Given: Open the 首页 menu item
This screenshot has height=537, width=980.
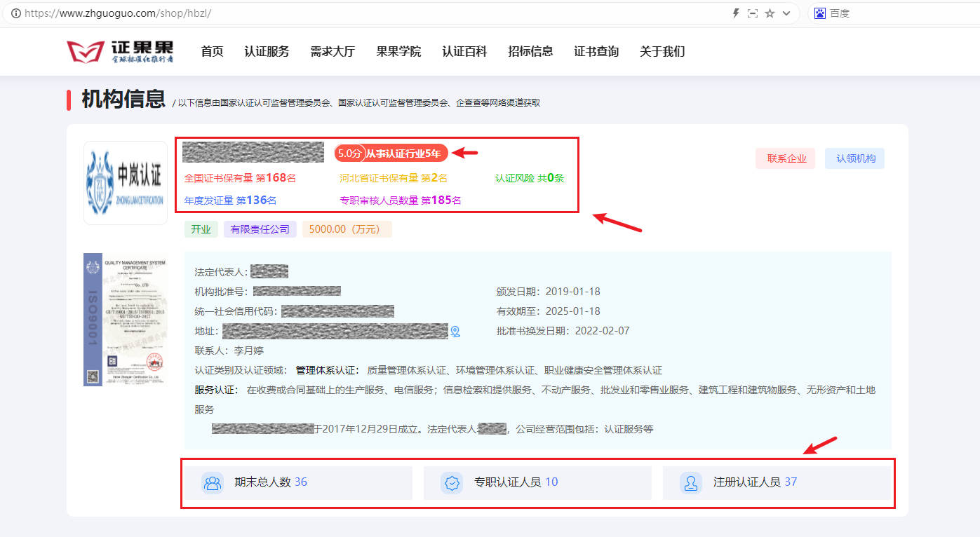Looking at the screenshot, I should pyautogui.click(x=212, y=51).
